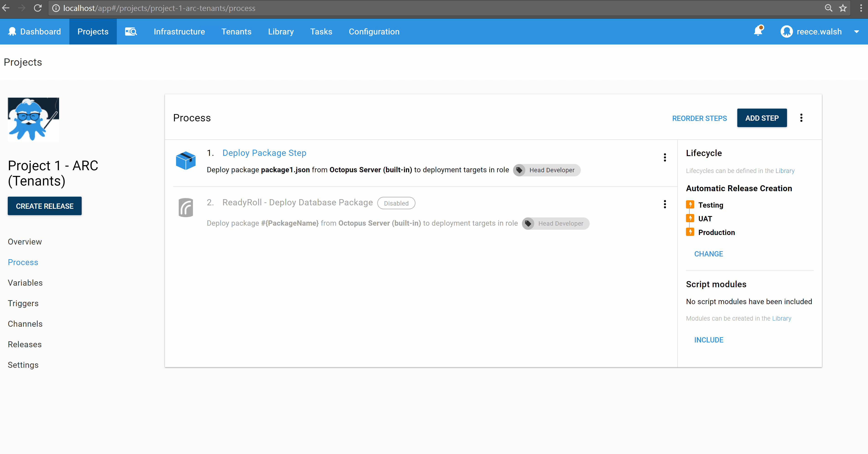The height and width of the screenshot is (454, 868).
Task: Open the reece.walsh user dropdown arrow
Action: pyautogui.click(x=857, y=32)
